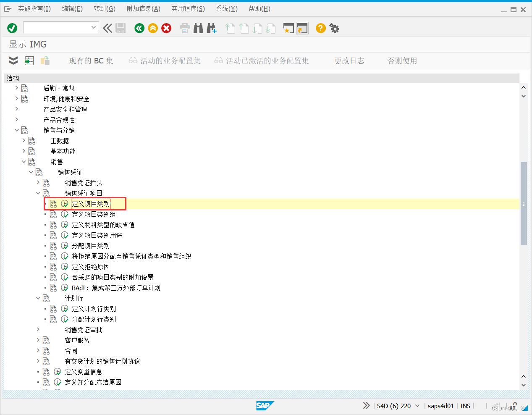The image size is (532, 415).
Task: Click the execute icon beside 定义项目类别
Action: tap(65, 203)
